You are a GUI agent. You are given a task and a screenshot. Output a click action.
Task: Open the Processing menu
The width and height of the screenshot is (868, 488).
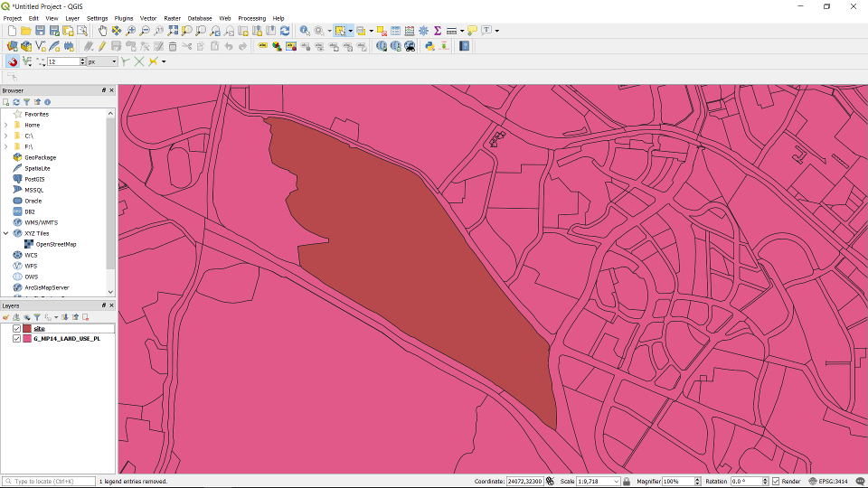[252, 18]
